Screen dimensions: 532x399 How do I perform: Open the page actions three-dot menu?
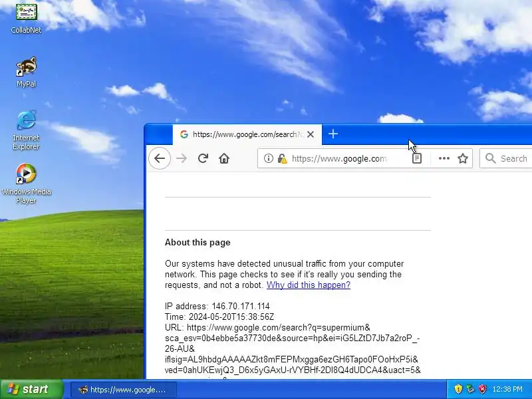444,158
